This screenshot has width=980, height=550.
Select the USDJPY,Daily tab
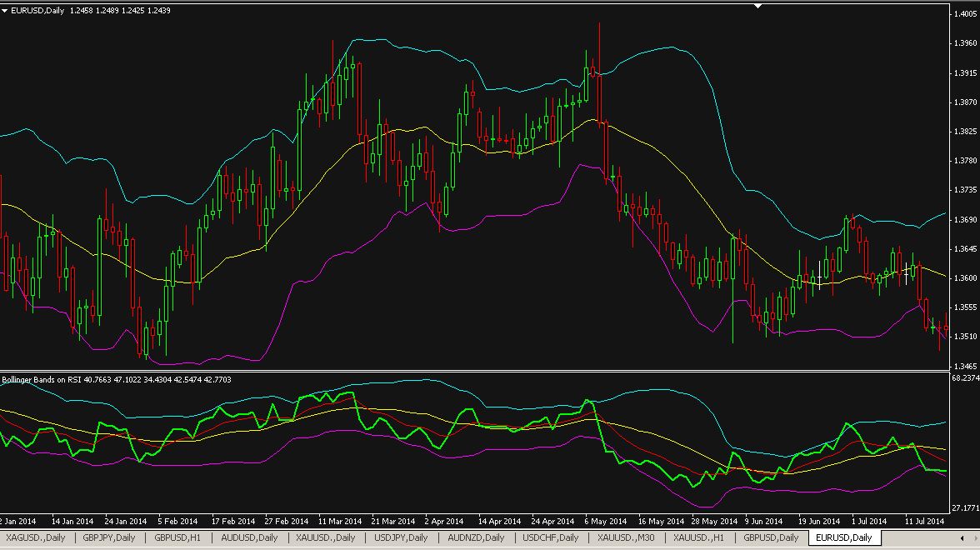click(401, 537)
